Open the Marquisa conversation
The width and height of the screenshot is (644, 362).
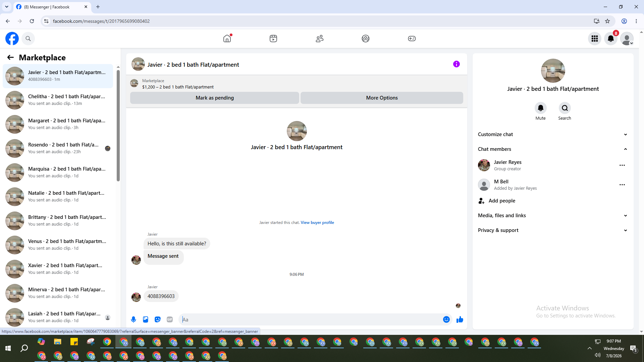click(x=58, y=173)
